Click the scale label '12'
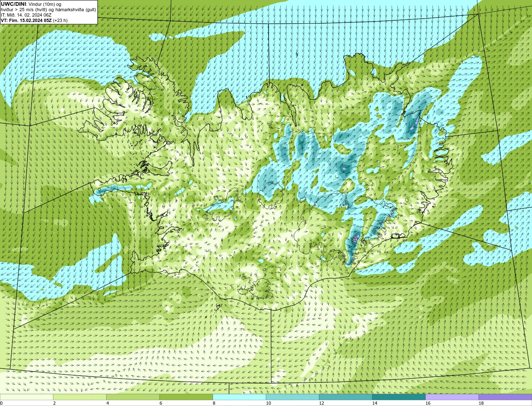This screenshot has height=406, width=532. tap(322, 403)
